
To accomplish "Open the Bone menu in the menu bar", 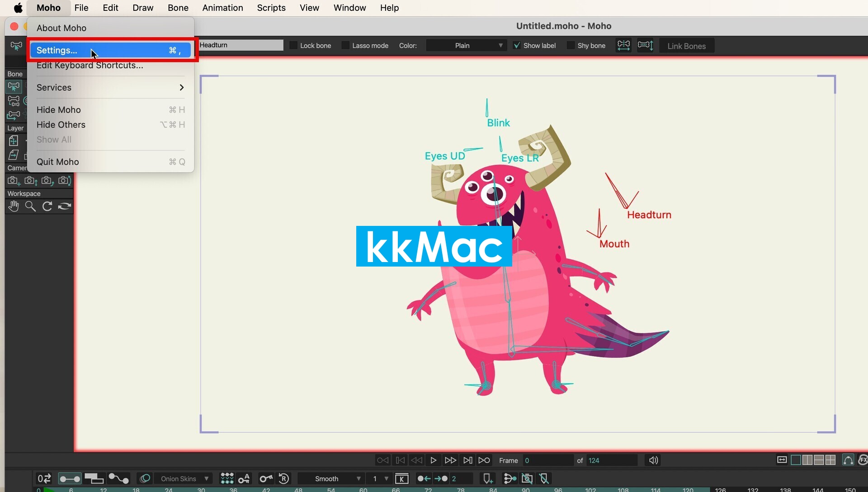I will 178,8.
